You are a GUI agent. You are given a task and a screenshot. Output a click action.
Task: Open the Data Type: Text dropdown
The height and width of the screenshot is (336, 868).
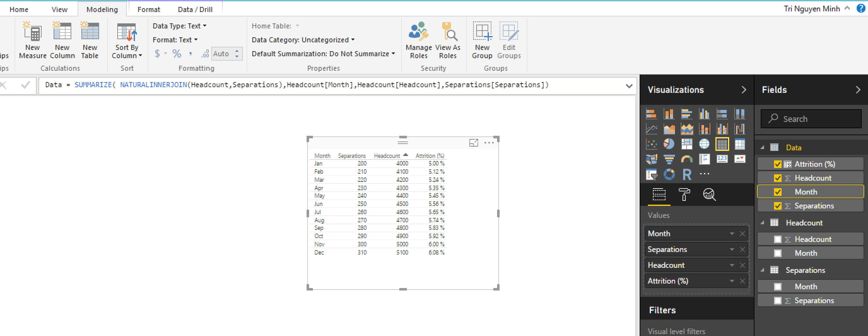pos(179,26)
